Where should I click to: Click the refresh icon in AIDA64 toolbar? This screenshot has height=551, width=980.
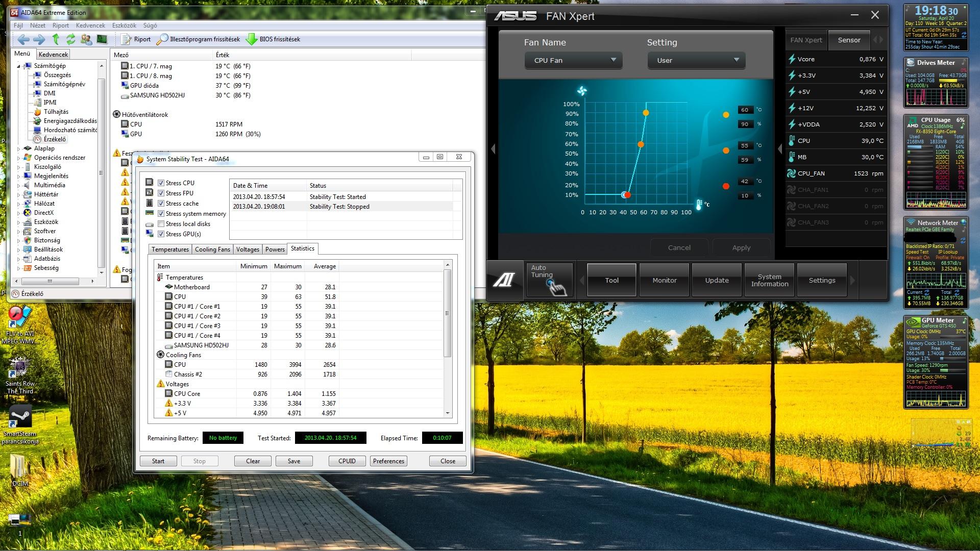point(70,39)
